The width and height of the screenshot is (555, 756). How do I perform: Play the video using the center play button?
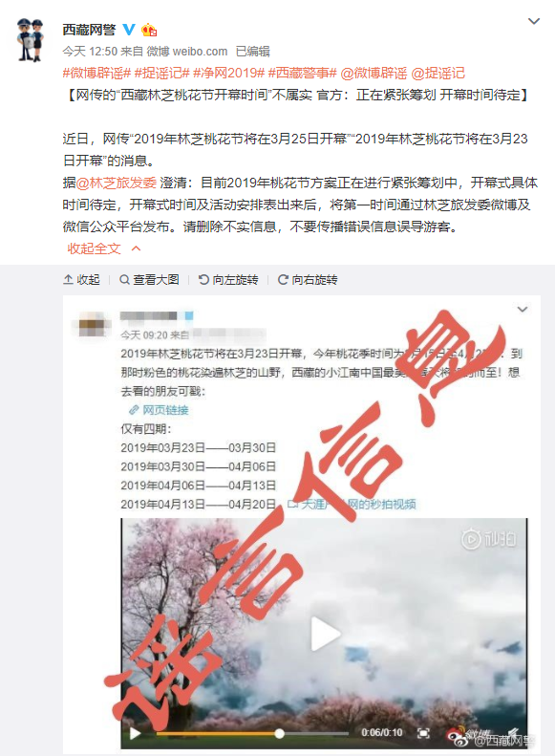pos(324,634)
